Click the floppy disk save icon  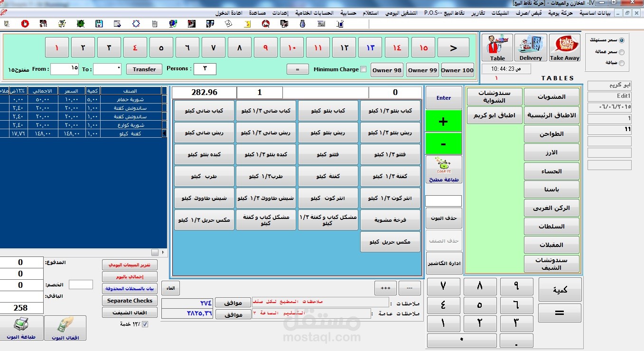[x=99, y=23]
